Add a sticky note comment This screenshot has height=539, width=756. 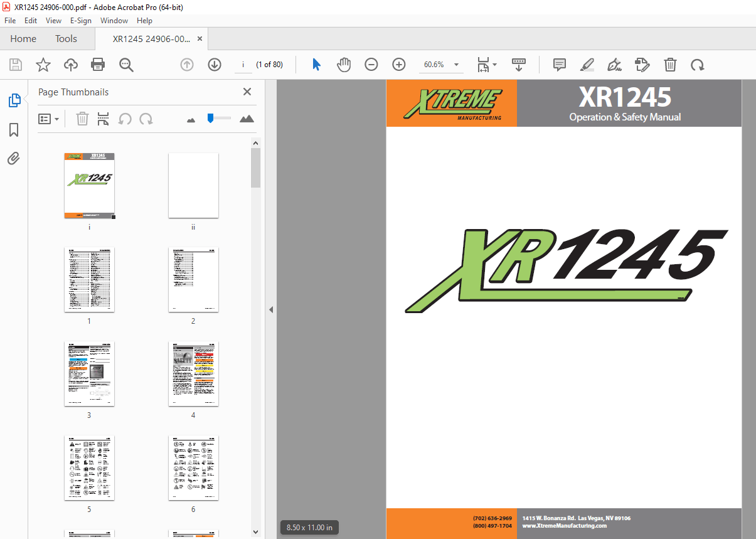(558, 65)
